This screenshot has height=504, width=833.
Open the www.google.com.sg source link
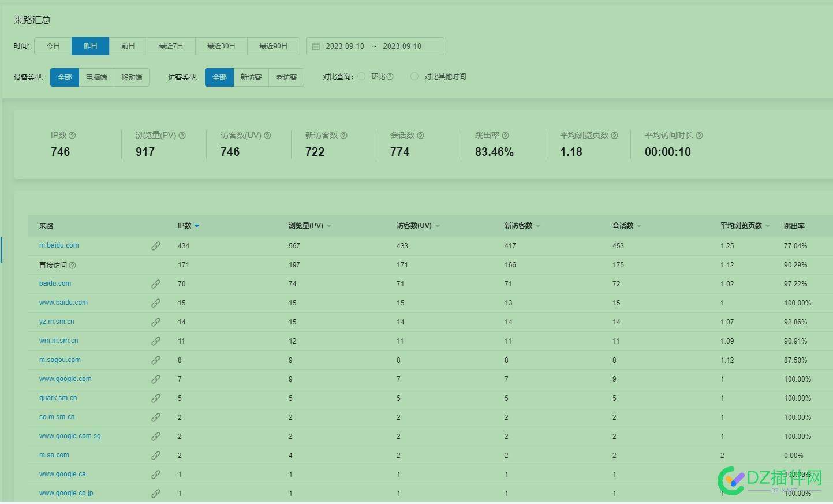tap(70, 436)
